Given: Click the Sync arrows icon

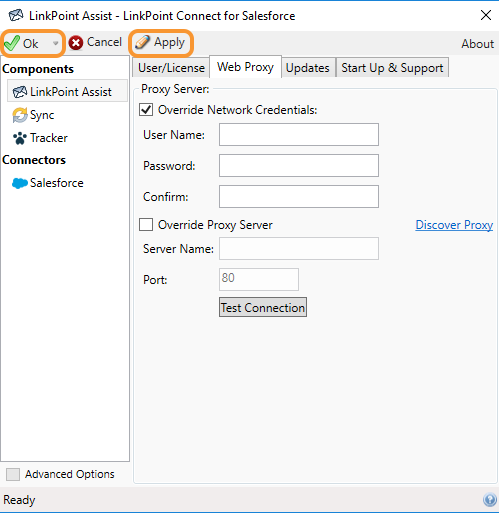Looking at the screenshot, I should pos(20,115).
